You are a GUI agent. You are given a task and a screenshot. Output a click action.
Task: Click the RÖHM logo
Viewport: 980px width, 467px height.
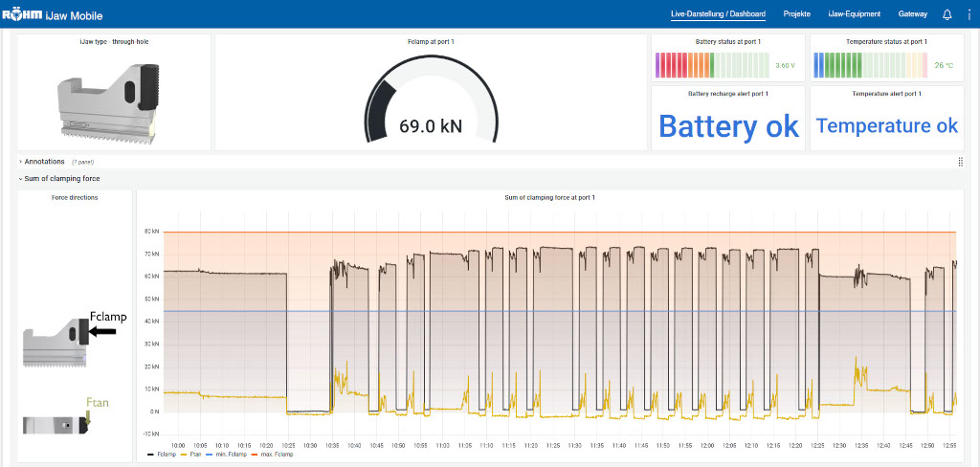[22, 15]
